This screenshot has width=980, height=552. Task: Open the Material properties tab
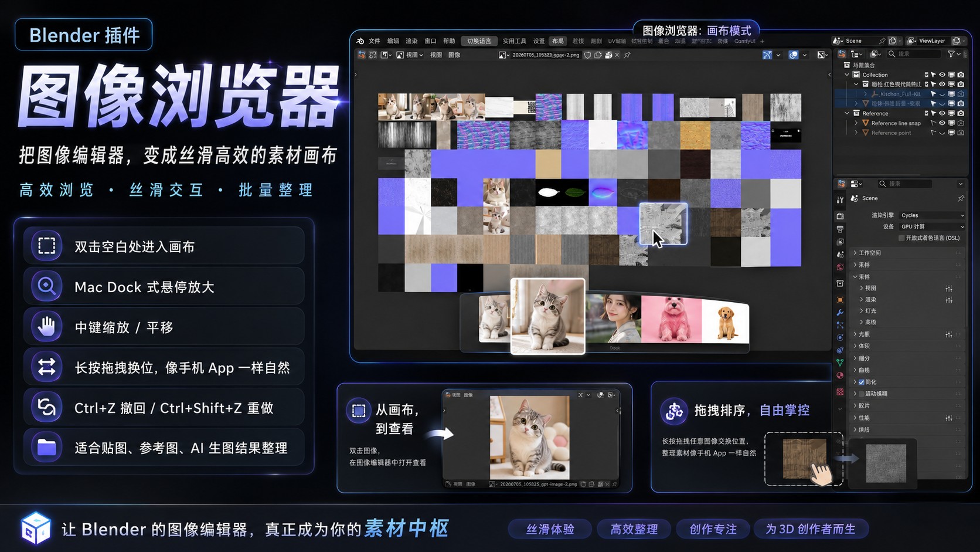point(840,375)
